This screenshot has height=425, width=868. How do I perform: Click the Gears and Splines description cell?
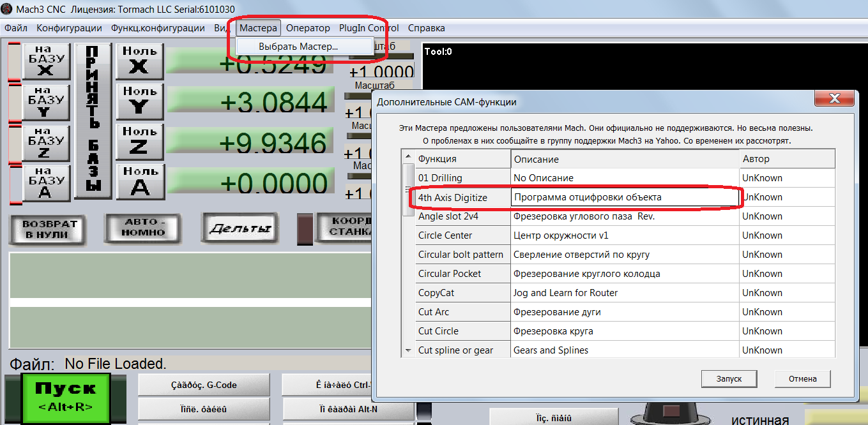coord(625,350)
